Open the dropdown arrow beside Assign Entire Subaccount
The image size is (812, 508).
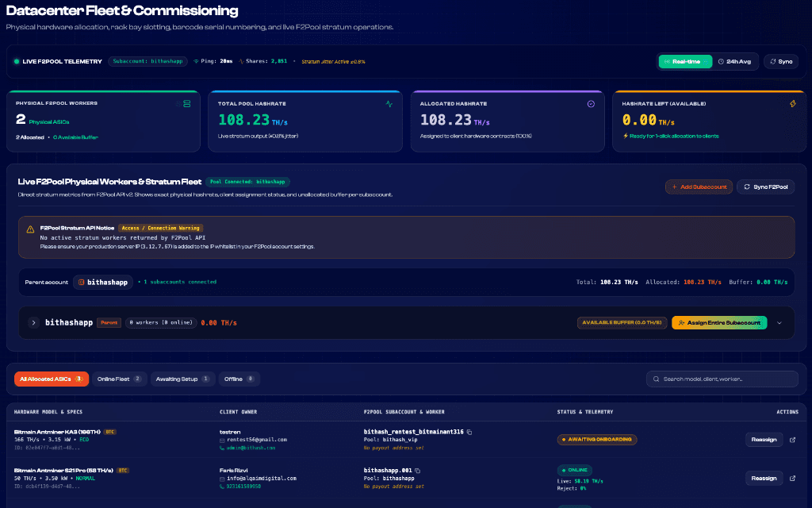779,323
